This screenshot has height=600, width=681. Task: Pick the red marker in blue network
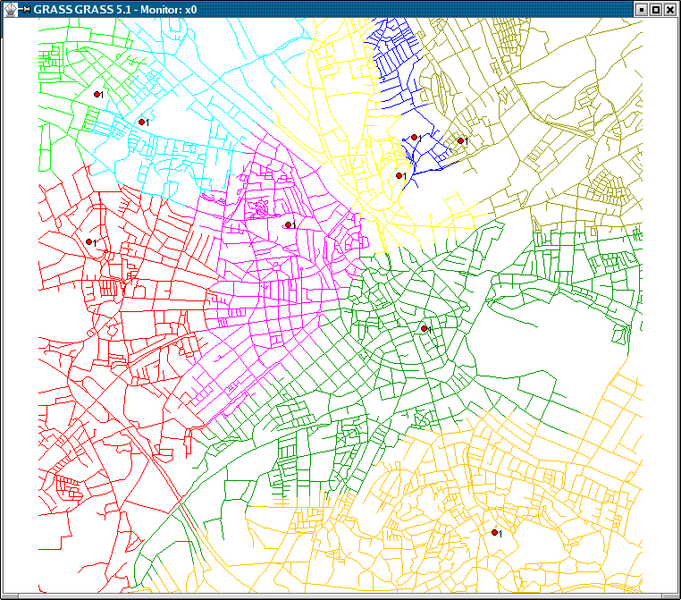(x=414, y=138)
